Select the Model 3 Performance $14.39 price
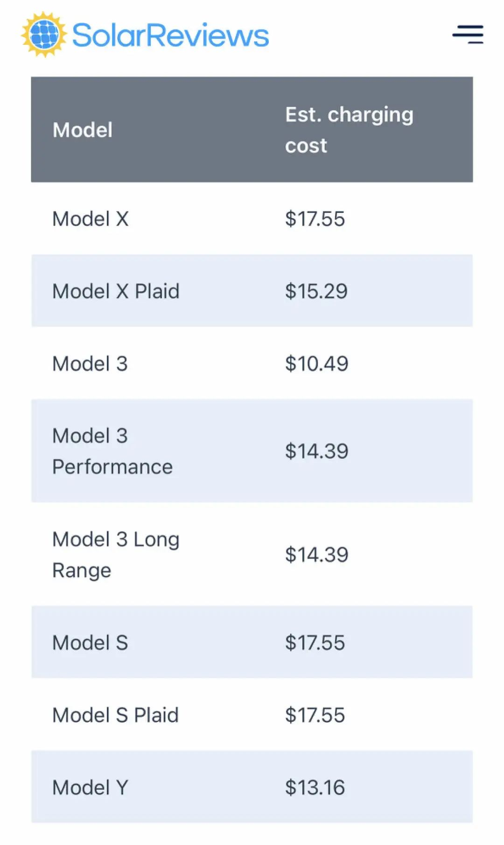 316,451
